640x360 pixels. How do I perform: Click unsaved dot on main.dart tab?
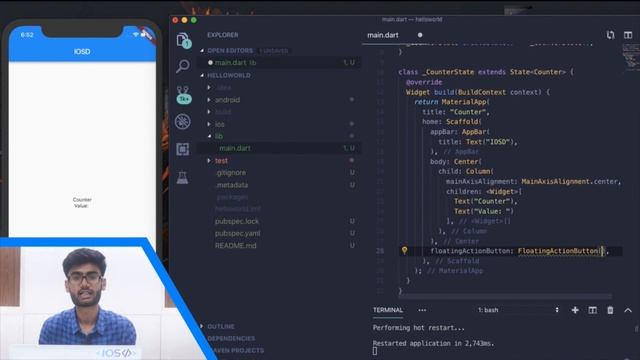420,35
